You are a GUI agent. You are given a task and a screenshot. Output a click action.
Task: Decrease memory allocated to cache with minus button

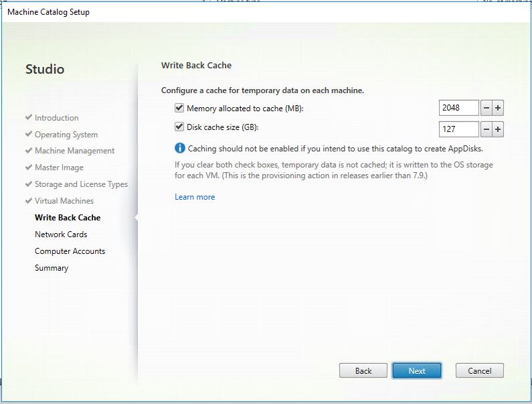point(486,108)
